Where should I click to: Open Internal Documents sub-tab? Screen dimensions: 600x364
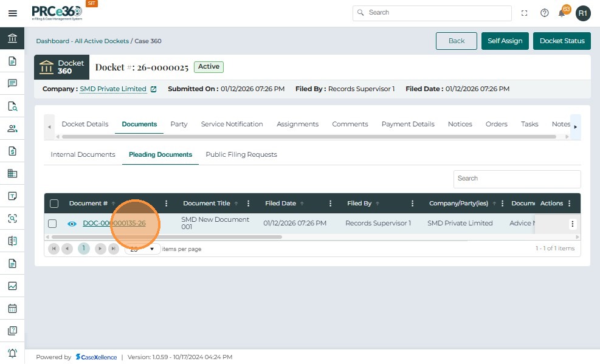pyautogui.click(x=83, y=154)
